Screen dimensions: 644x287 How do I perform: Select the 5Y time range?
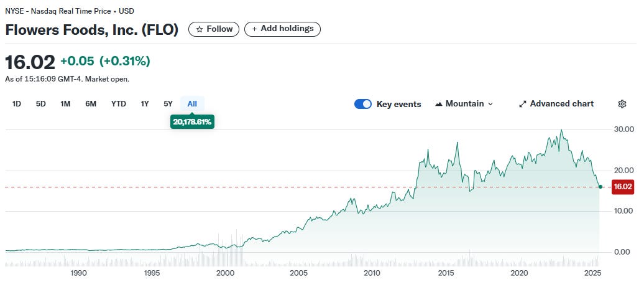pyautogui.click(x=168, y=103)
